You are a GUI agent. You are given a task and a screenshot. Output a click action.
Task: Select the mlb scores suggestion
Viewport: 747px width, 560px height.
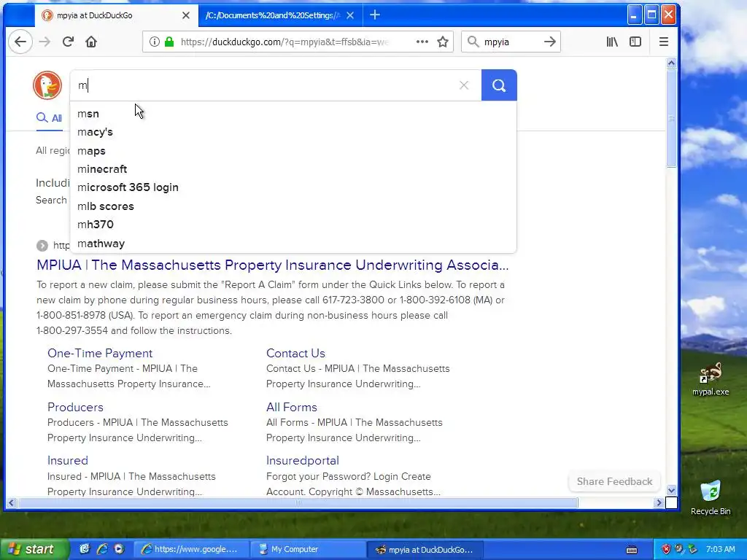pos(293,206)
